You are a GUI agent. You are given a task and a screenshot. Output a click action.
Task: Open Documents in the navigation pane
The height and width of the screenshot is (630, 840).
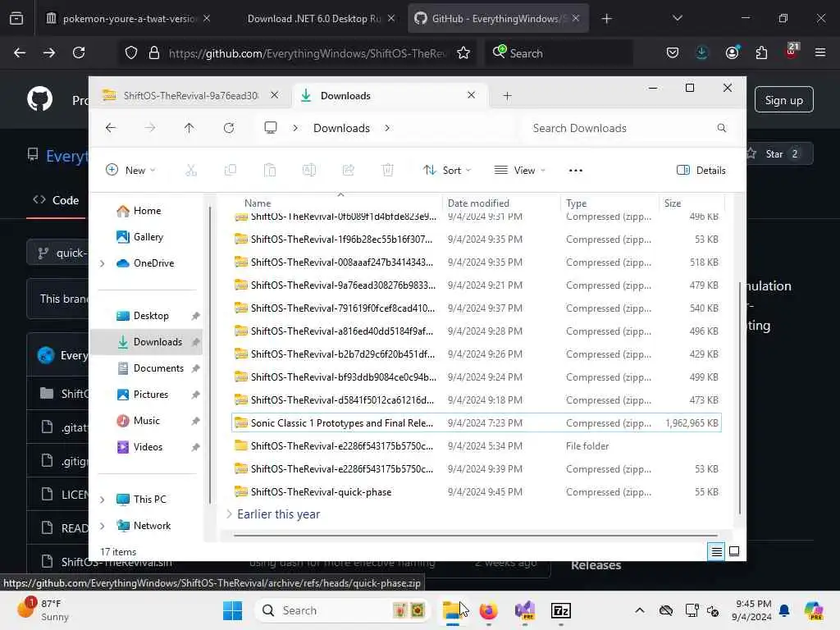[158, 368]
